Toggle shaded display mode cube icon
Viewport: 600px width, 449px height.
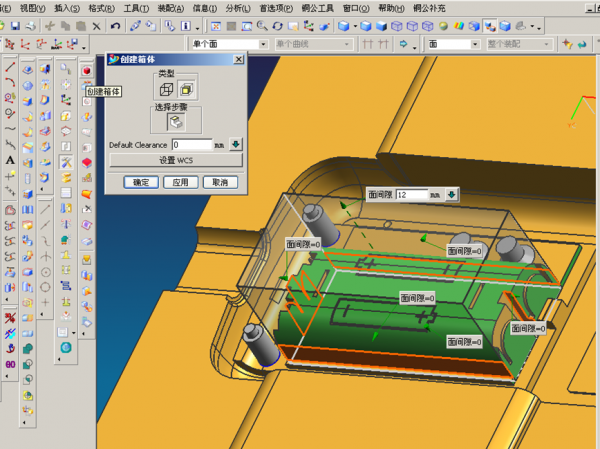pos(381,26)
